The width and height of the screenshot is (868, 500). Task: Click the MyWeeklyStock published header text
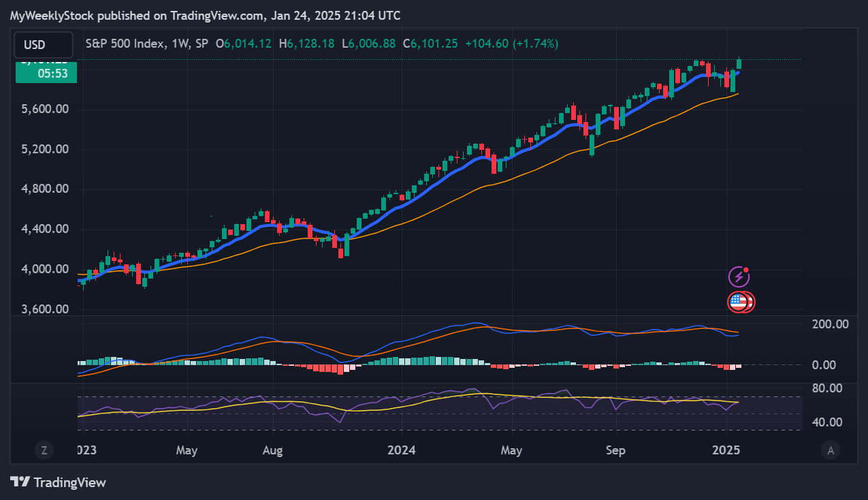[205, 15]
